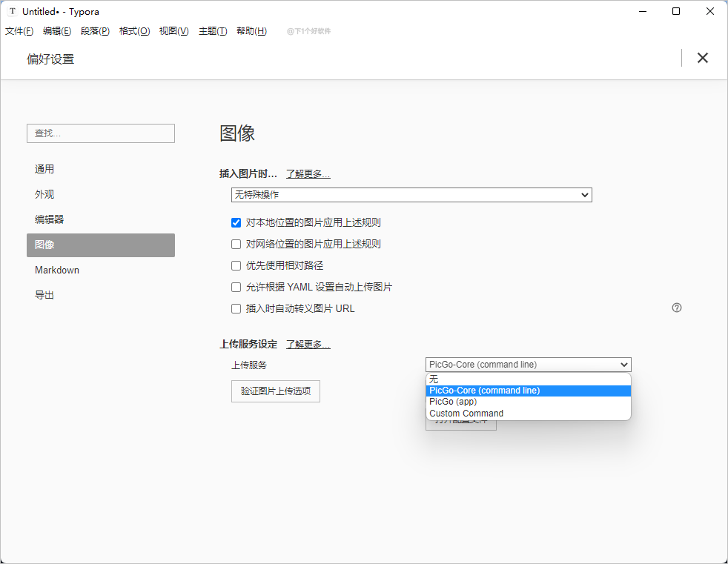Focus the 查找 search field

tap(101, 133)
